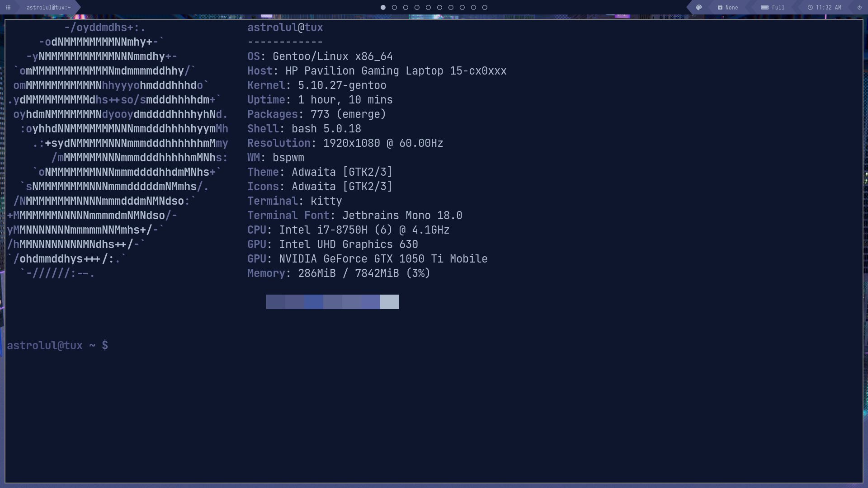Click the fourth workspace dot
The image size is (868, 488).
pyautogui.click(x=417, y=7)
